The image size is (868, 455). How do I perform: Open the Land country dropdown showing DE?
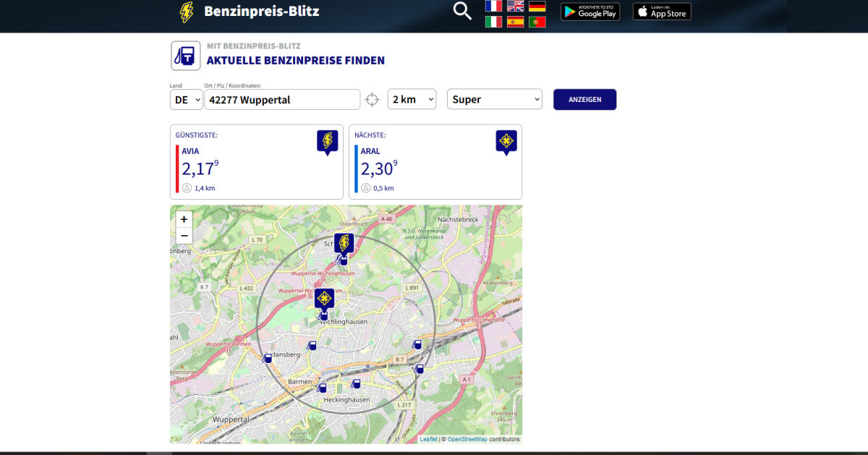[187, 99]
